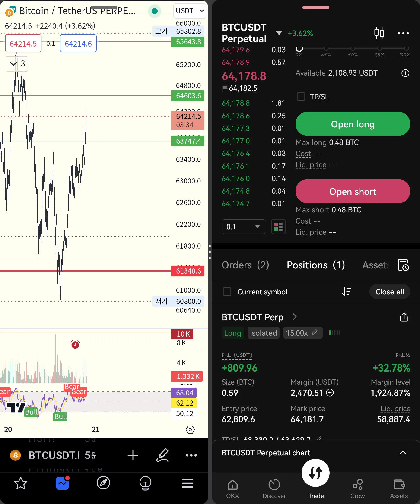Select the 64,174.7 bid price row
This screenshot has height=504, width=420.
[x=254, y=204]
